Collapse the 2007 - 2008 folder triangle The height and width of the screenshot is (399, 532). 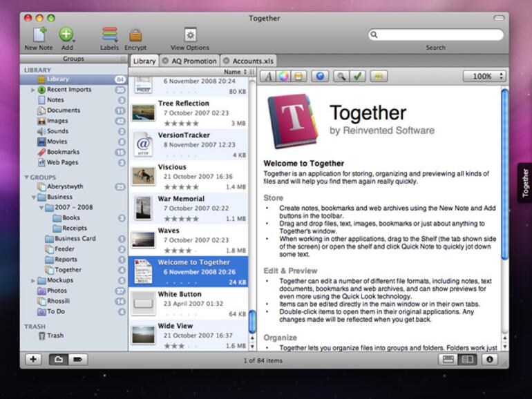(41, 208)
